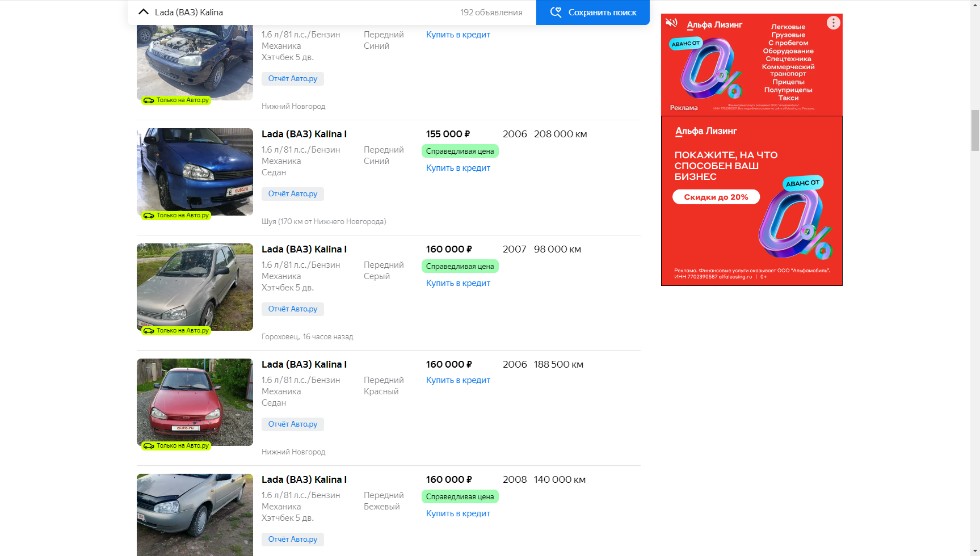980x556 pixels.
Task: Click Справедливая цена badge on the 2008 listing
Action: pyautogui.click(x=460, y=496)
